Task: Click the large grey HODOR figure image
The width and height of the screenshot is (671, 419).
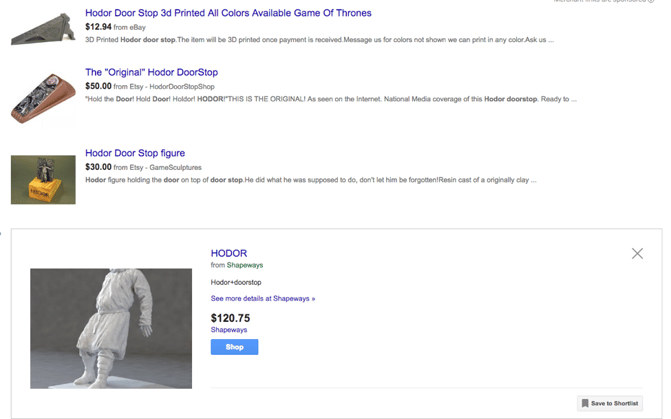Action: pyautogui.click(x=111, y=328)
